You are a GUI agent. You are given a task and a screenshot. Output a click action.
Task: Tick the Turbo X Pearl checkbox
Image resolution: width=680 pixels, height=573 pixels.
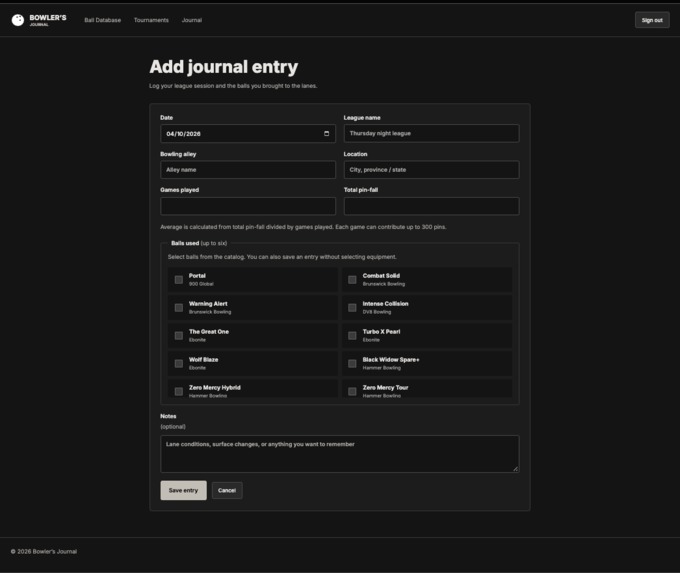tap(352, 336)
